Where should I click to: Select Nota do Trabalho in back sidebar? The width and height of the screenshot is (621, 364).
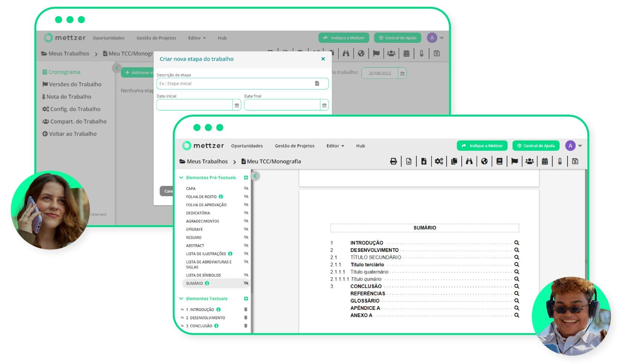coord(67,96)
